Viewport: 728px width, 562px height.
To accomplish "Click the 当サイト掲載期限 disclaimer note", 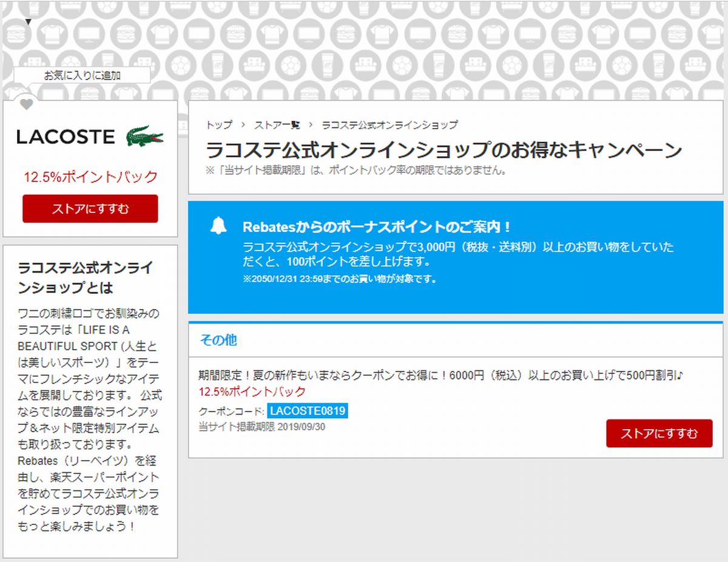I will [356, 170].
